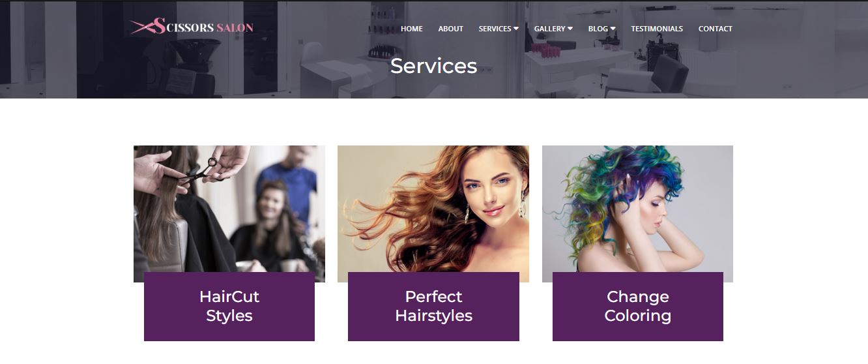This screenshot has height=364, width=868.
Task: Open the Contact page
Action: tap(715, 29)
